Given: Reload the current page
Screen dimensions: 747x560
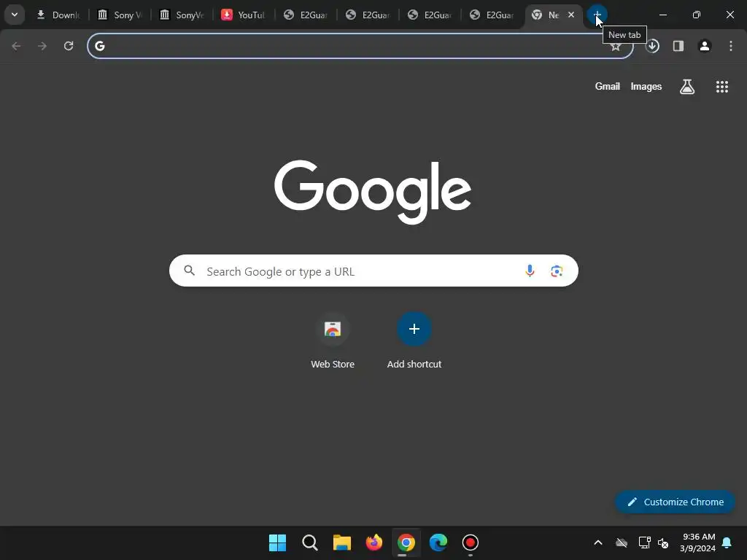Looking at the screenshot, I should click(x=69, y=46).
